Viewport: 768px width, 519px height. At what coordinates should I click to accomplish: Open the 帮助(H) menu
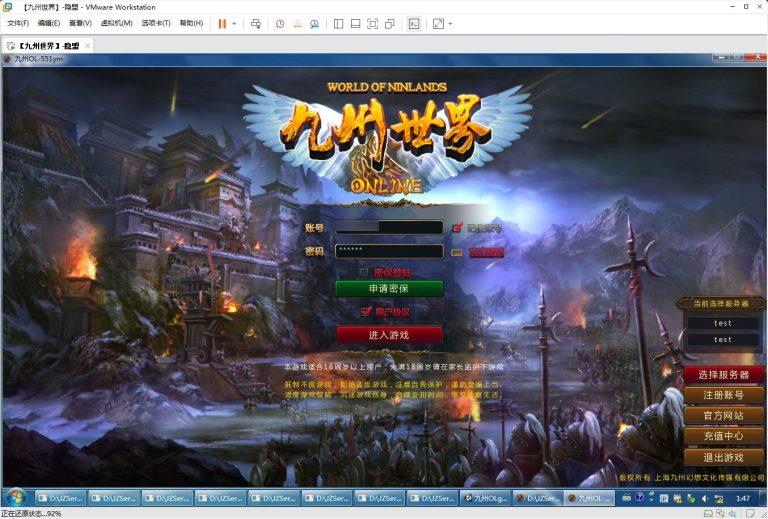191,24
